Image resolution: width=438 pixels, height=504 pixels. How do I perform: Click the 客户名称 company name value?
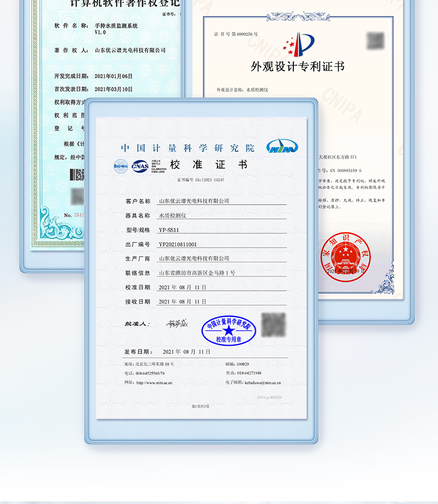(194, 201)
